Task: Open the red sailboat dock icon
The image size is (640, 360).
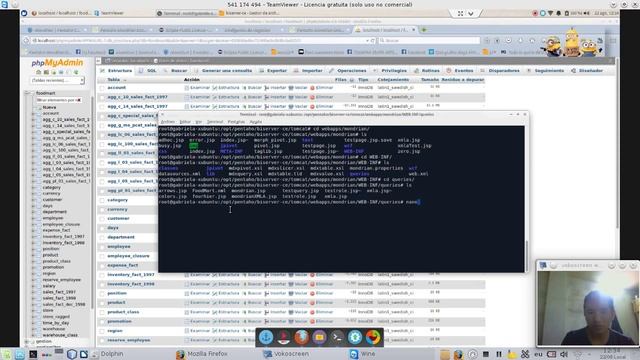Action: tap(284, 337)
